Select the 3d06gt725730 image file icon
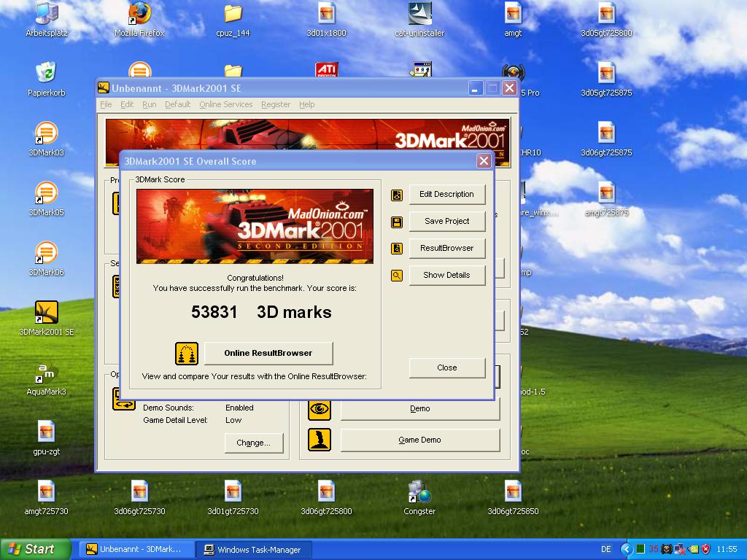This screenshot has width=747, height=560. point(139,498)
